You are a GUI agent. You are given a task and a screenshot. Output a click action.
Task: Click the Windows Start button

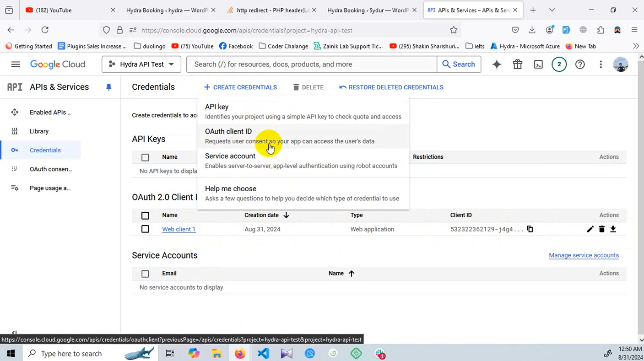[11, 353]
